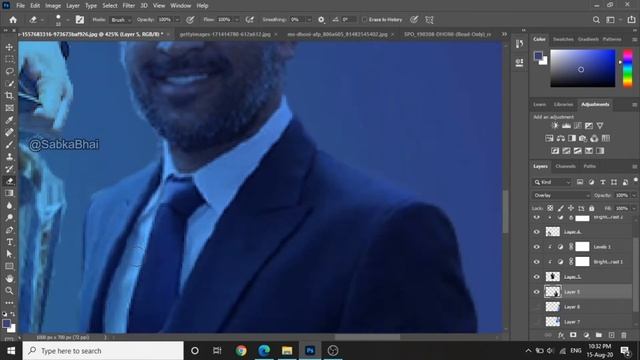The height and width of the screenshot is (360, 640).
Task: Hide the Layer 5 visibility eye
Action: [x=536, y=292]
